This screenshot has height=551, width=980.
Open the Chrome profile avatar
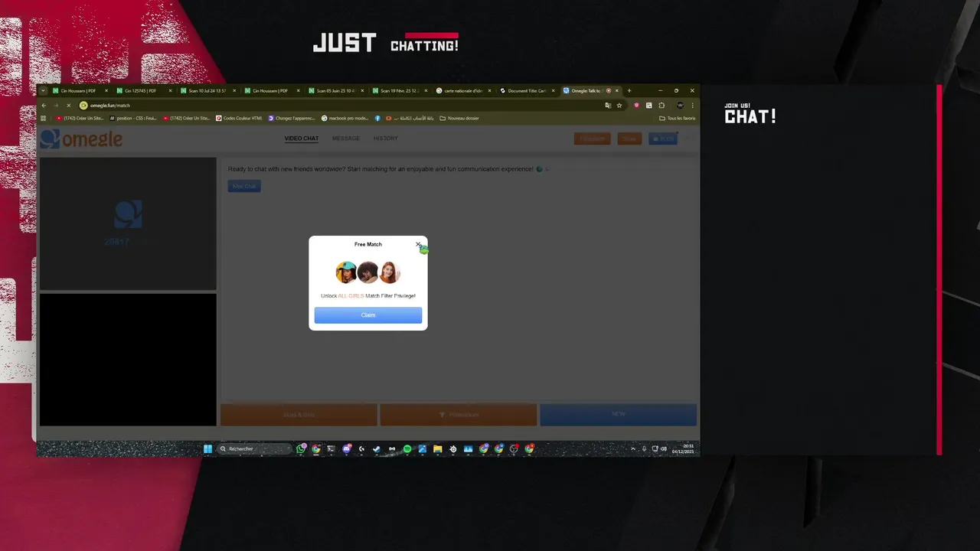(680, 106)
